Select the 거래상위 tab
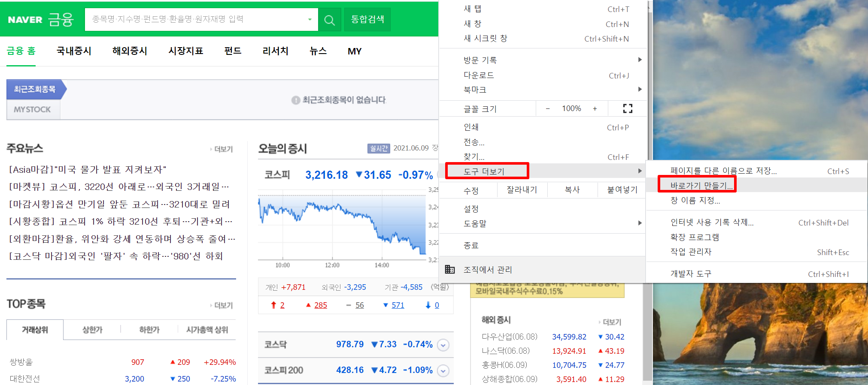Image resolution: width=868 pixels, height=385 pixels. pos(35,330)
